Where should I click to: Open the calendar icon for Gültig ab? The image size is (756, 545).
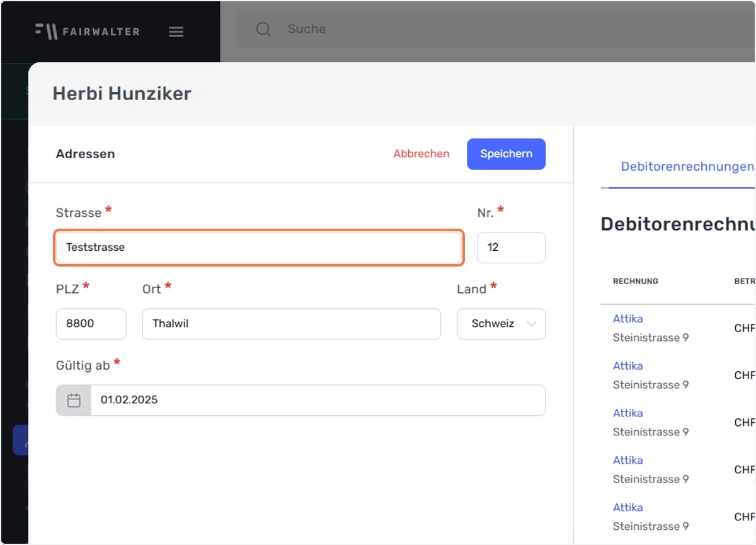coord(74,400)
